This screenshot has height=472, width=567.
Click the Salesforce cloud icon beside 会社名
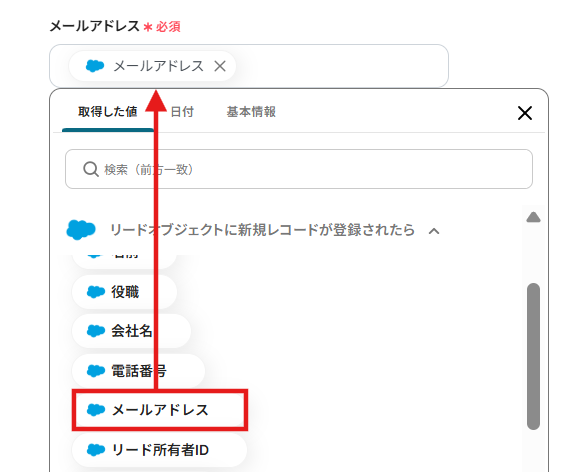96,331
